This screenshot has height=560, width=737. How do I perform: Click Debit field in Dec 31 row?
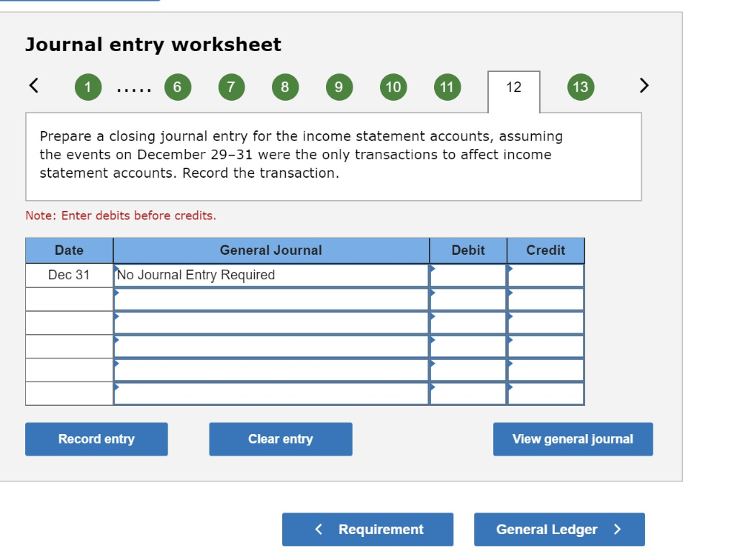[468, 275]
